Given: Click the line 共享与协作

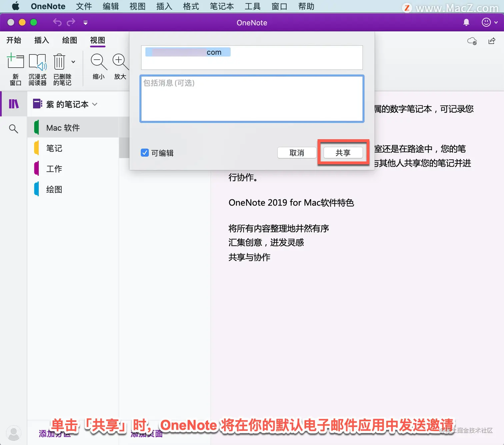Looking at the screenshot, I should click(249, 257).
